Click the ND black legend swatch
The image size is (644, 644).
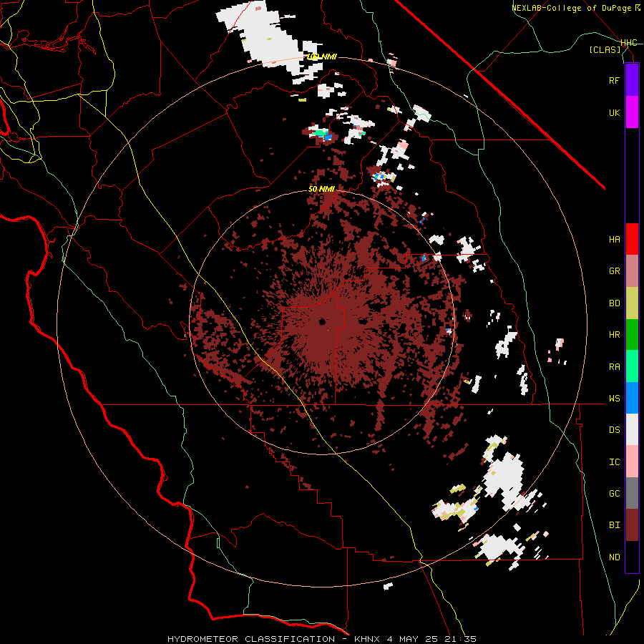(632, 557)
